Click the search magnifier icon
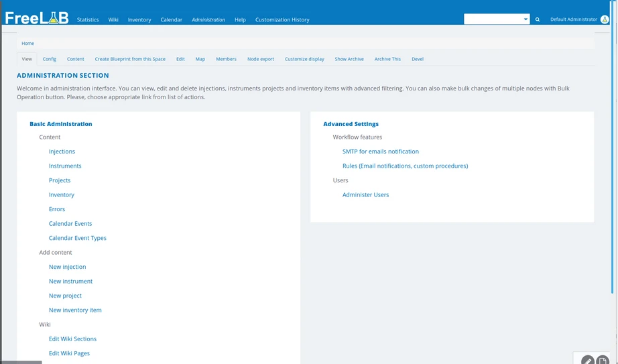Viewport: 618px width, 364px height. click(x=537, y=19)
